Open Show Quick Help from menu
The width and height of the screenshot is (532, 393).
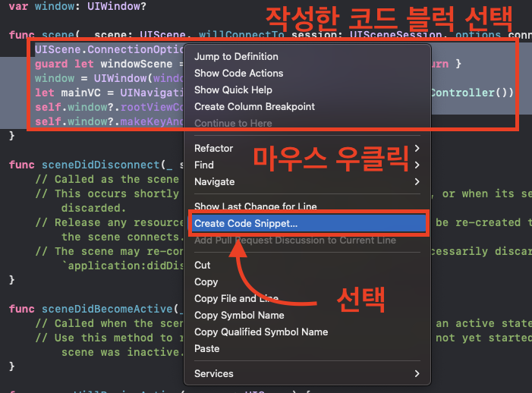307,90
